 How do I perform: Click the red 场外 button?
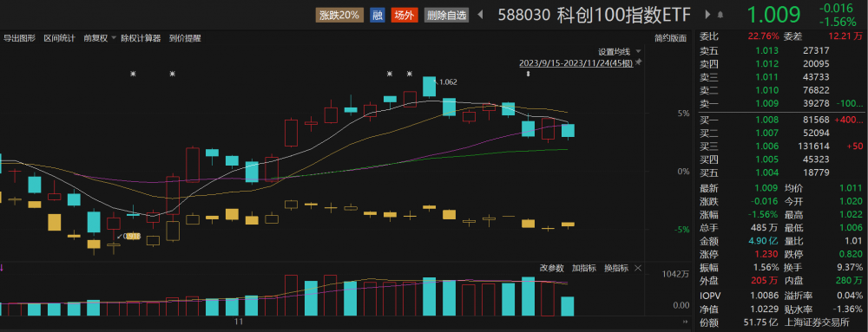404,15
